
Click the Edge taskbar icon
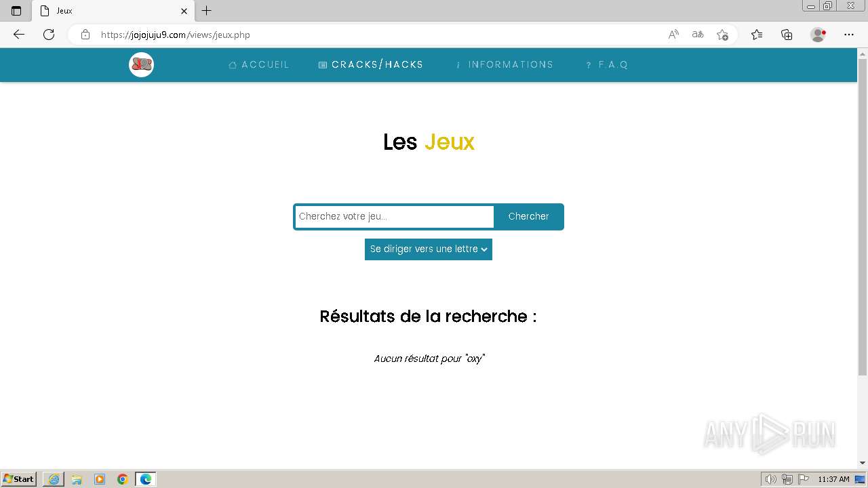point(146,479)
